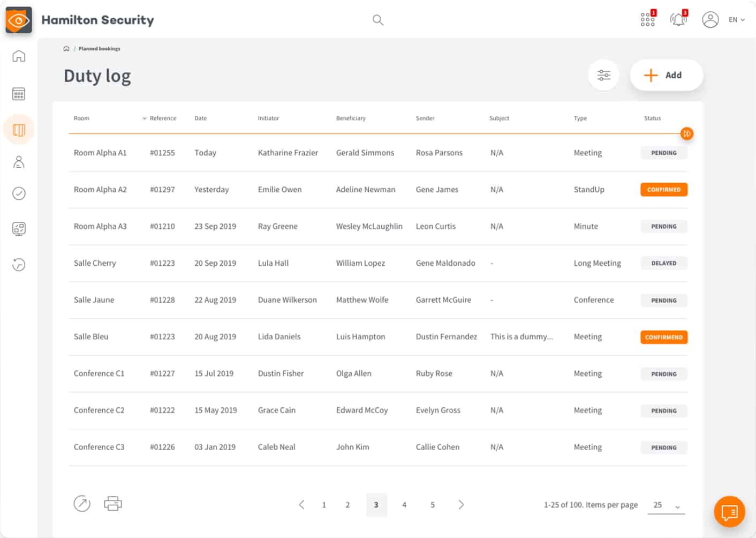Click CONFIRMED status for Room Alpha A2
Image resolution: width=756 pixels, height=538 pixels.
(664, 190)
